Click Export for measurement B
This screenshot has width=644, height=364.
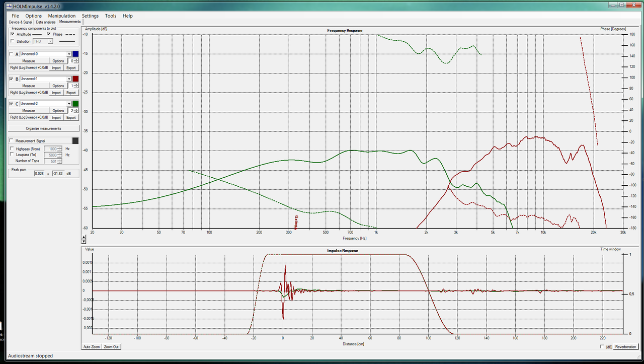(71, 93)
